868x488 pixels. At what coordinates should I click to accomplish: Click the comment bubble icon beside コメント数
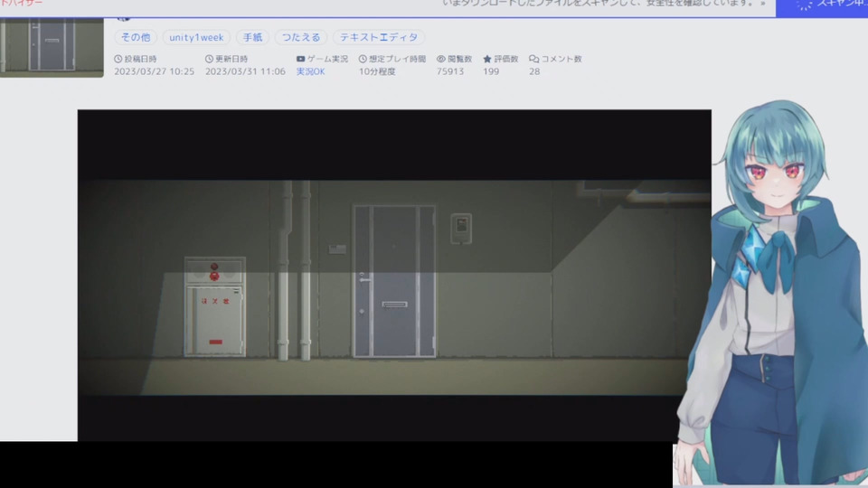point(533,59)
